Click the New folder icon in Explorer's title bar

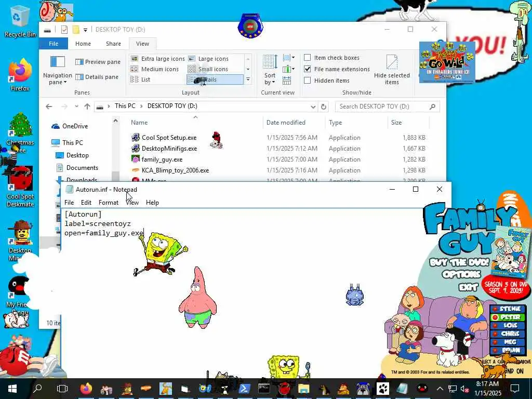(76, 30)
